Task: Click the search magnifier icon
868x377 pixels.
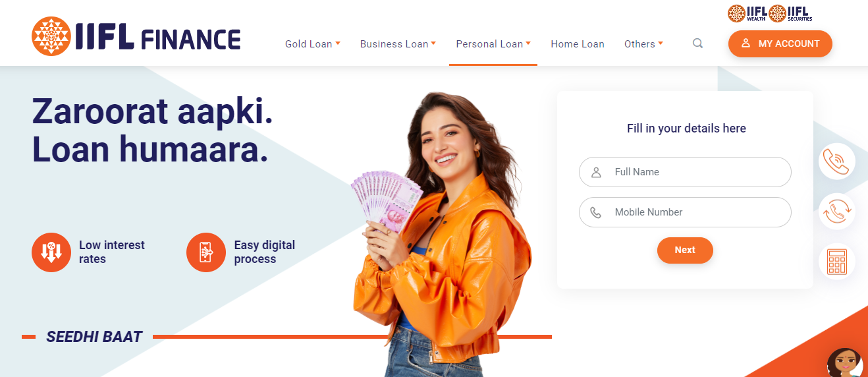Action: [x=698, y=43]
